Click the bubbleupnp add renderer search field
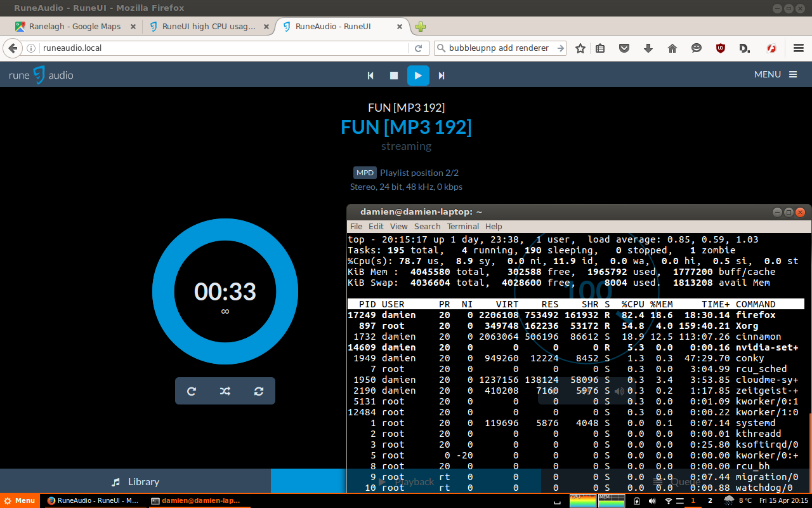The image size is (812, 508). coord(500,48)
